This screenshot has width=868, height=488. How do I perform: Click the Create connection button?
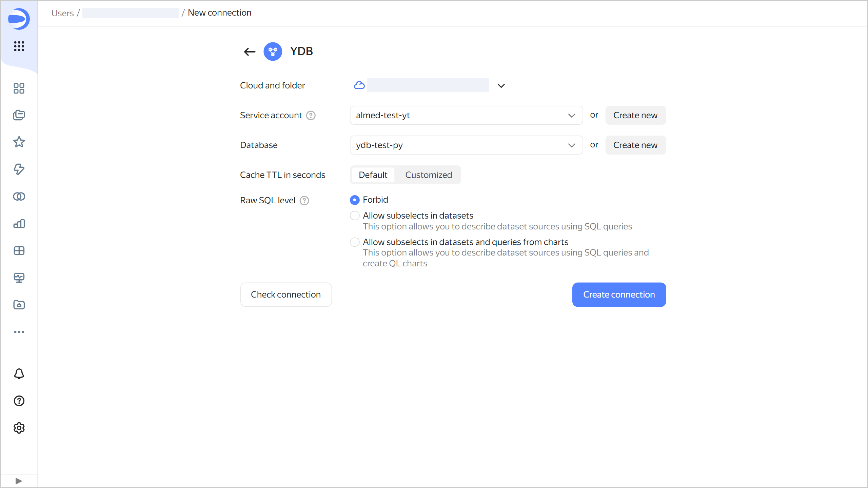tap(619, 294)
